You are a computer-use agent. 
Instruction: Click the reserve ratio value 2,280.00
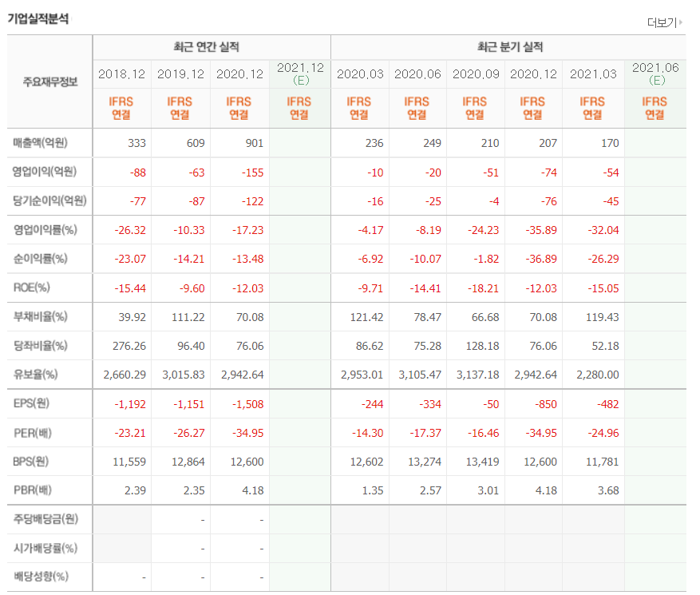598,375
